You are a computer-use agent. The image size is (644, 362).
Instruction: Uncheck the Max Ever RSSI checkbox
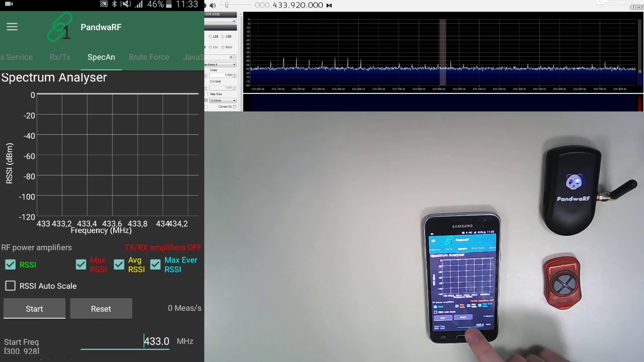155,264
